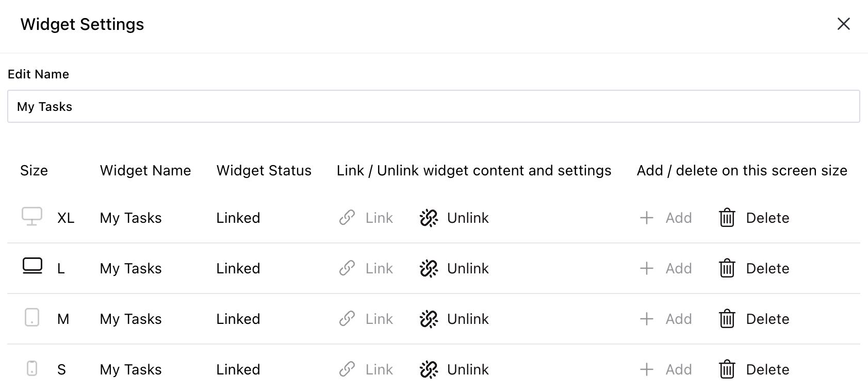Add the widget to the M screen size
The height and width of the screenshot is (392, 868).
tap(665, 319)
